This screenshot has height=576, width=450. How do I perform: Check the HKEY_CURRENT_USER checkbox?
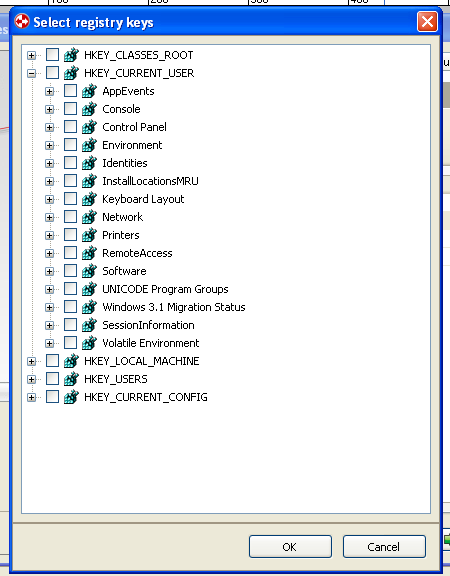pyautogui.click(x=53, y=73)
